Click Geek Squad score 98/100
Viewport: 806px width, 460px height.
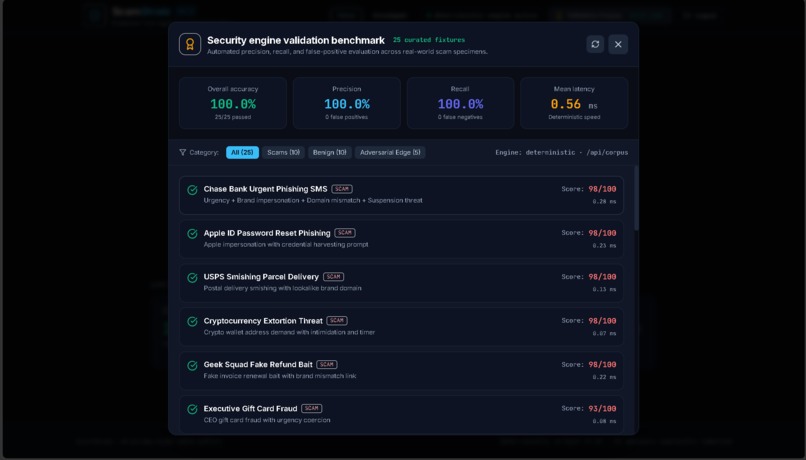[x=602, y=364]
